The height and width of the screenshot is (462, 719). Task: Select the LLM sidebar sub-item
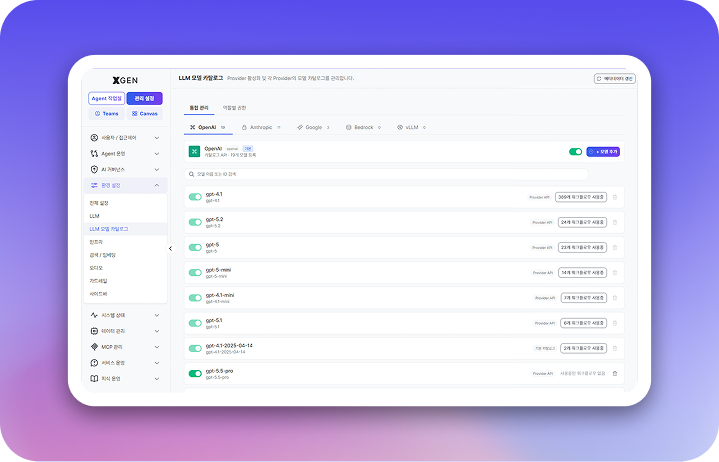pyautogui.click(x=94, y=216)
